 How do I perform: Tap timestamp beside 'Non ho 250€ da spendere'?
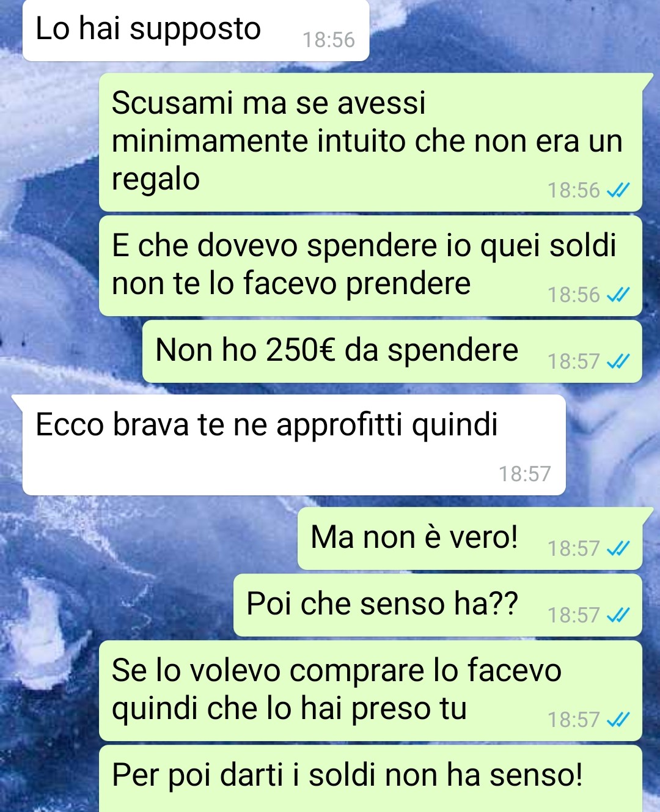click(574, 362)
